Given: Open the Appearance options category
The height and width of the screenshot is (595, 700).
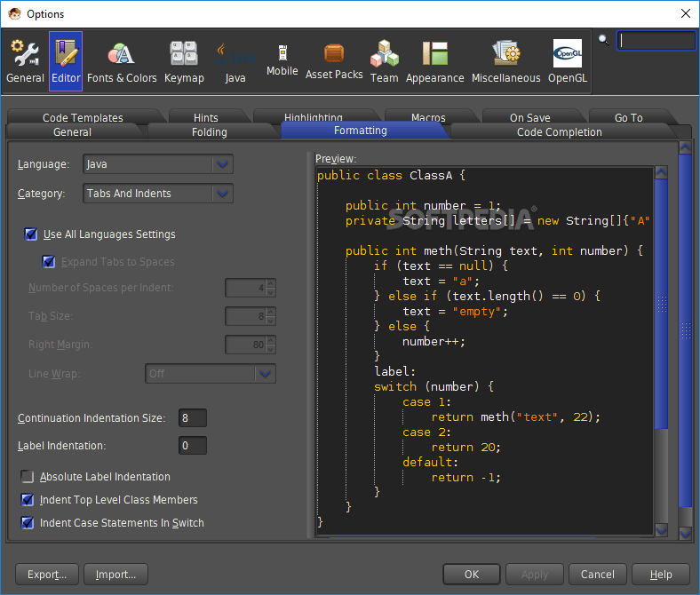Looking at the screenshot, I should pyautogui.click(x=434, y=61).
